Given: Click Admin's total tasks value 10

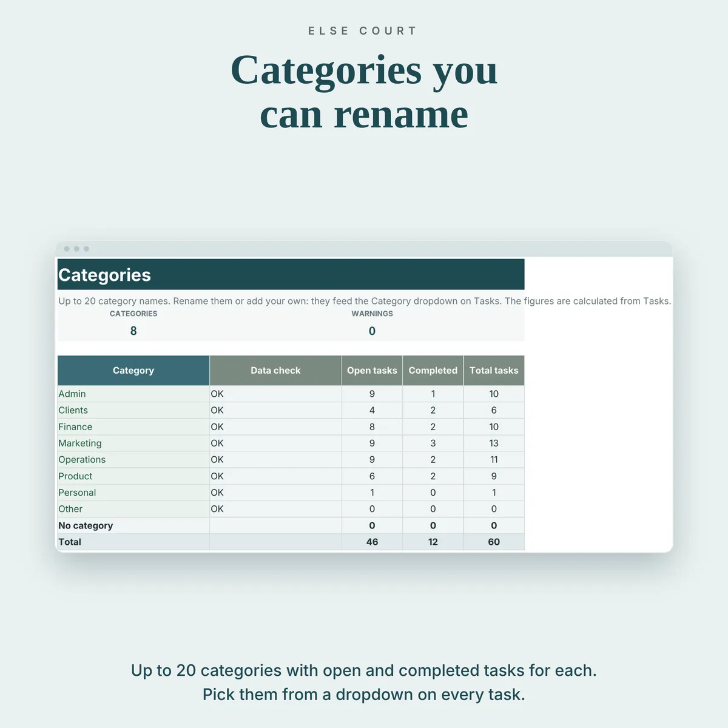Looking at the screenshot, I should tap(494, 394).
